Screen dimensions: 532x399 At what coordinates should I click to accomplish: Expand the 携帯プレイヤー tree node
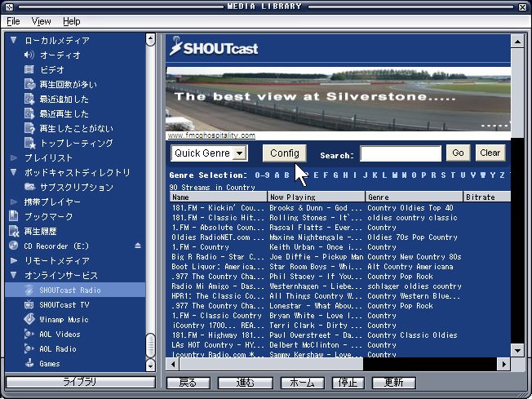pos(14,202)
